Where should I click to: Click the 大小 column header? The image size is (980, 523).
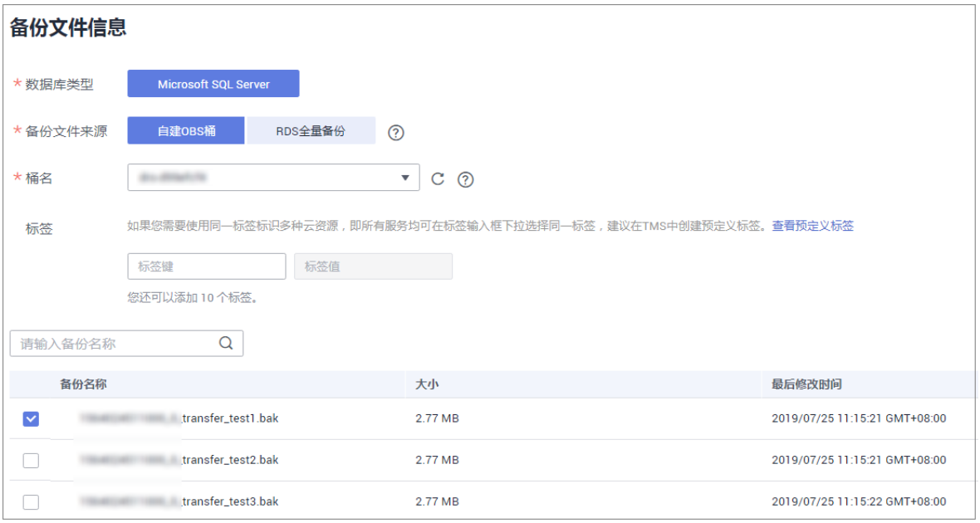tap(427, 384)
